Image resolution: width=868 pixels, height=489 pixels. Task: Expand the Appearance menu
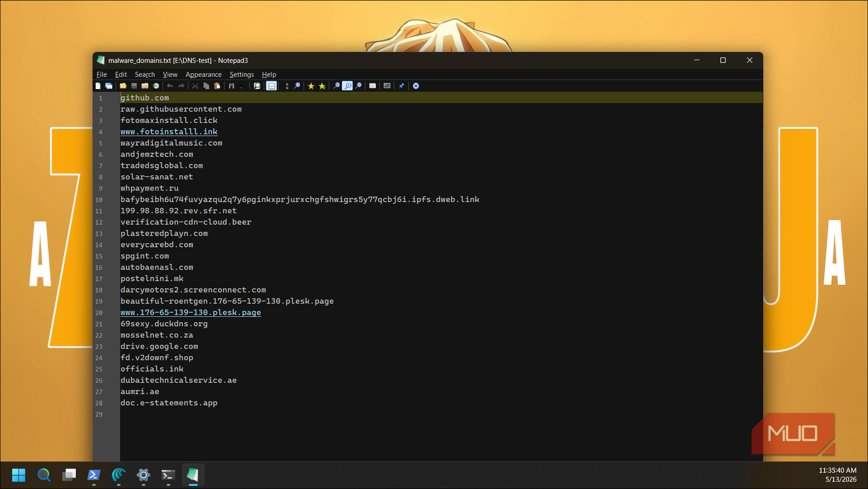[x=204, y=75]
